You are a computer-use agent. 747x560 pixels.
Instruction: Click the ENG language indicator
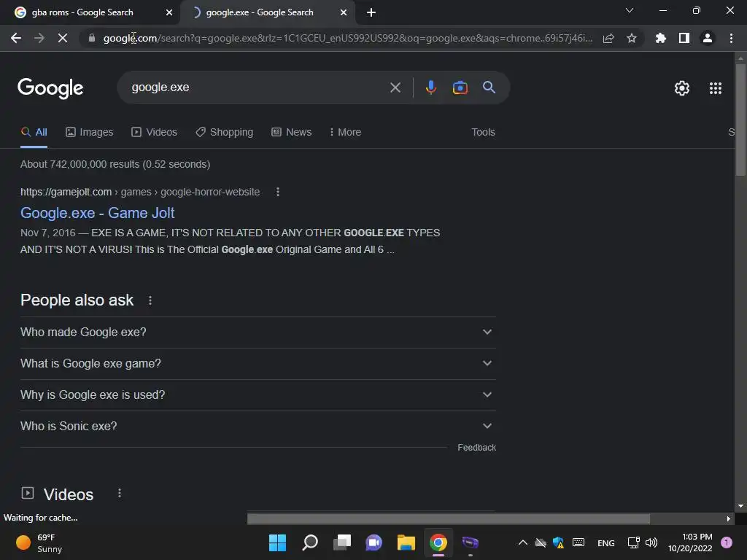[606, 543]
